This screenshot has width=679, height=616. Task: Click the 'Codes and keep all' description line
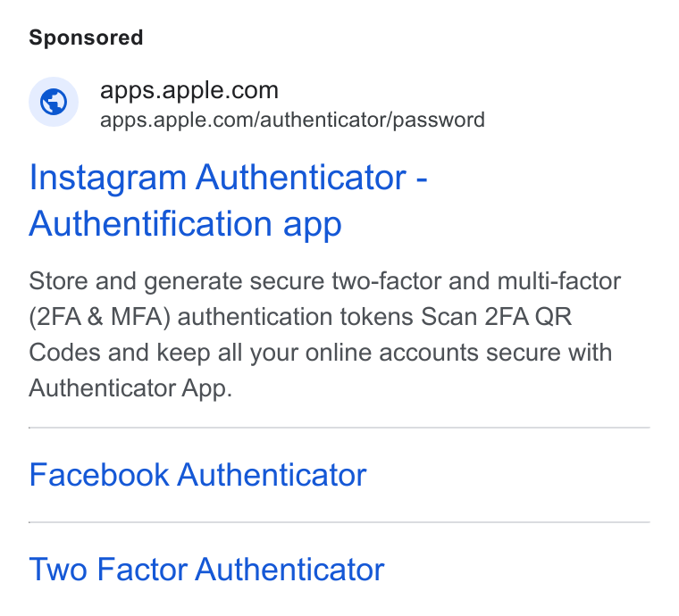coord(135,353)
